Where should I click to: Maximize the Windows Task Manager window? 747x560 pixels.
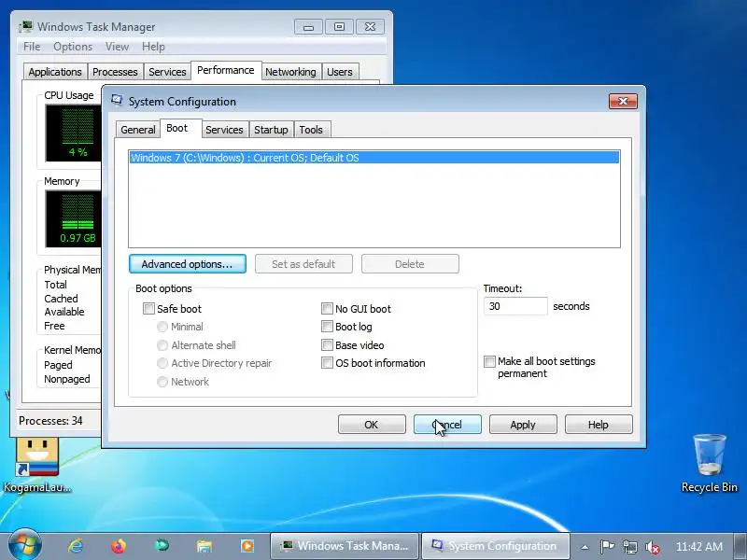pos(339,27)
